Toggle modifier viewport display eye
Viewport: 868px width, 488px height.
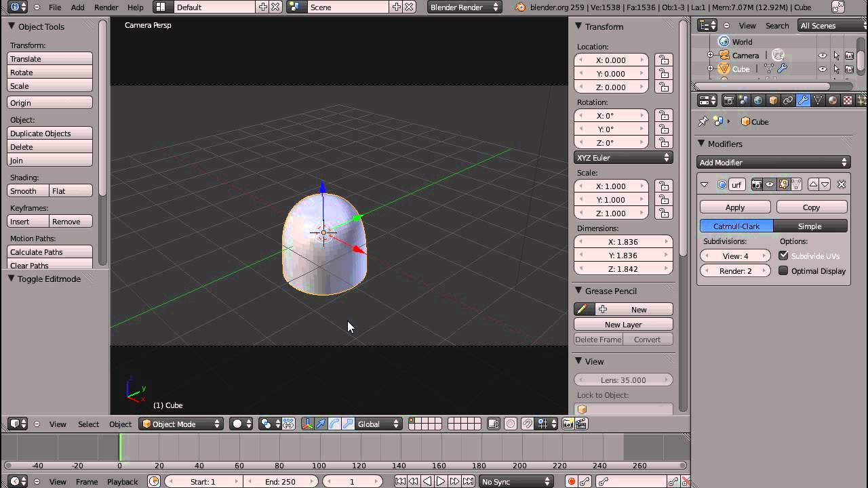770,184
